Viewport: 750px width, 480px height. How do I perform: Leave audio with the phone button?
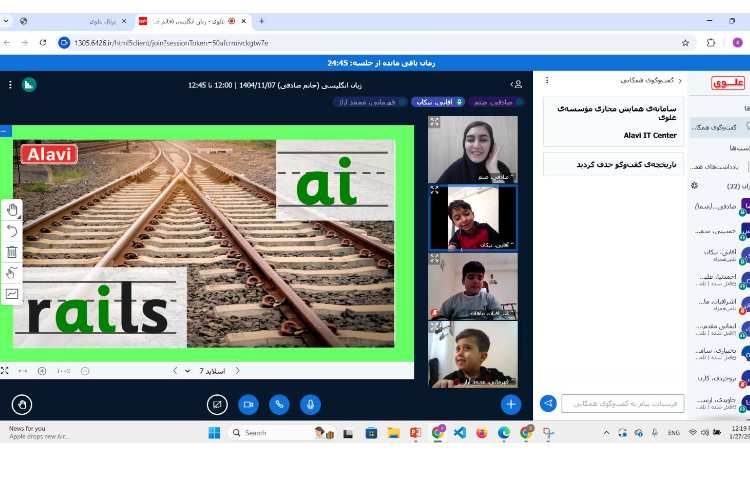(x=279, y=404)
